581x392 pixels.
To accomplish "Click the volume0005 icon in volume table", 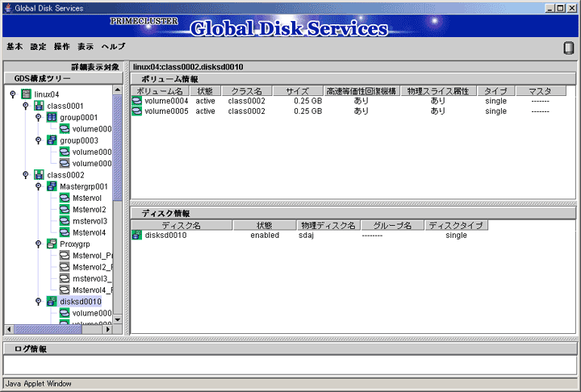I will pos(136,111).
